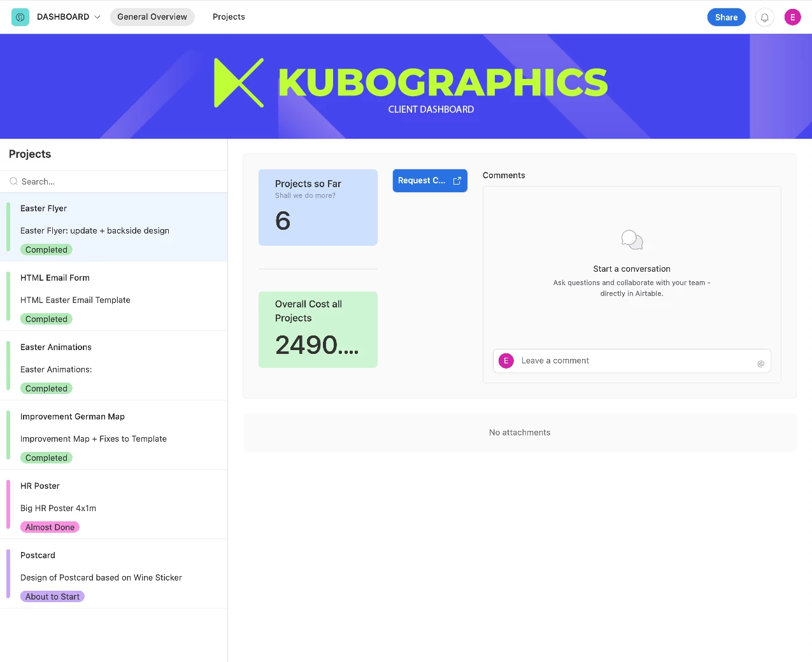The width and height of the screenshot is (812, 662).
Task: Open the user avatar E menu
Action: pyautogui.click(x=792, y=17)
